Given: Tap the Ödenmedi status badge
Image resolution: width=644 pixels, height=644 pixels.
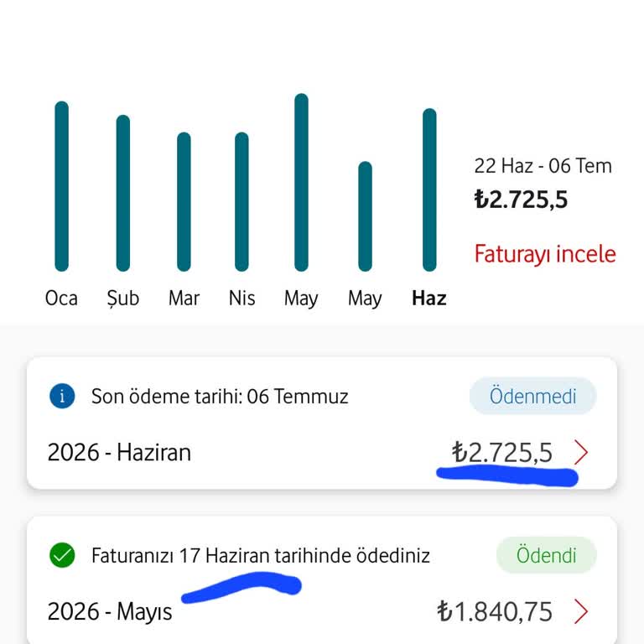Looking at the screenshot, I should click(x=532, y=396).
